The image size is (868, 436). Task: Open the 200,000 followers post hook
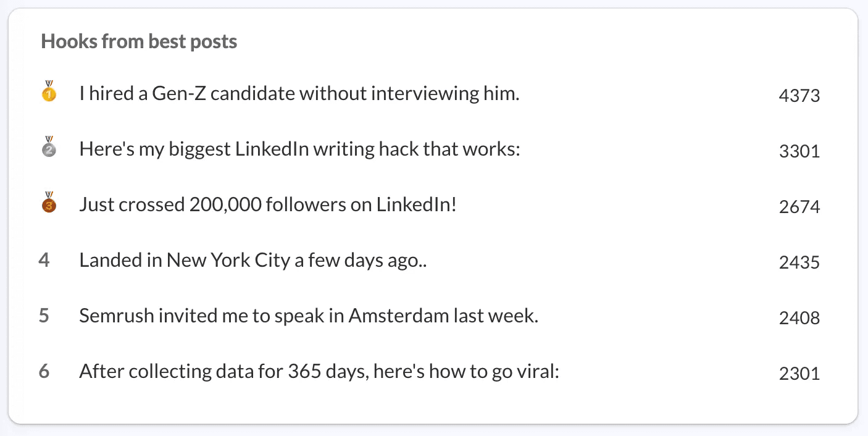click(268, 205)
